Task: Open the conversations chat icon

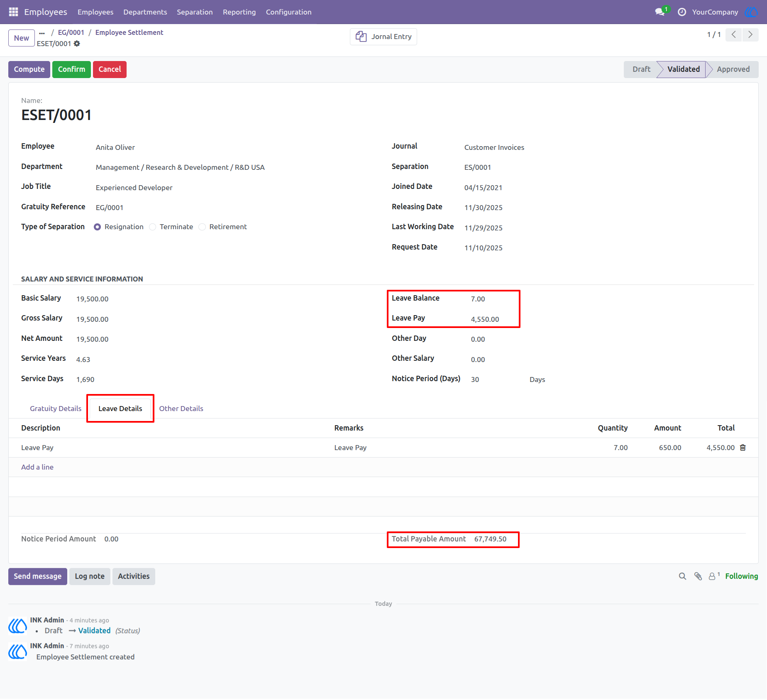Action: pos(660,12)
